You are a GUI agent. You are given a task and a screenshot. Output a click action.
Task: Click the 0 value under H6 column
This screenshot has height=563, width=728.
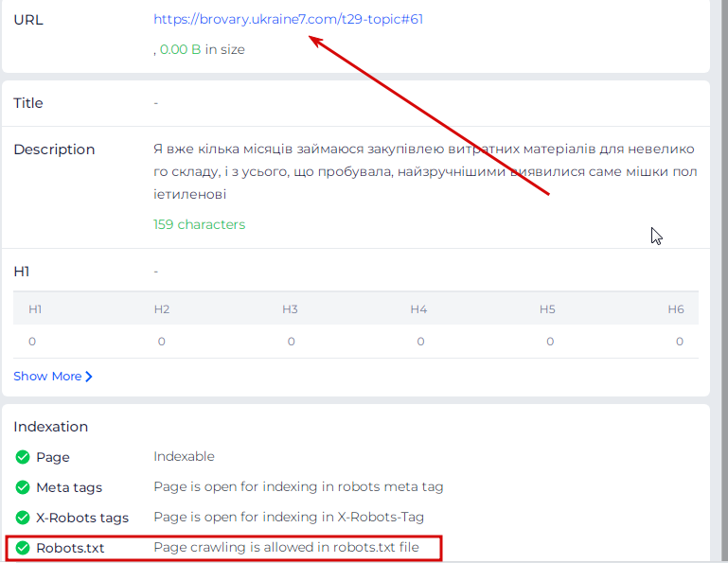click(x=680, y=342)
